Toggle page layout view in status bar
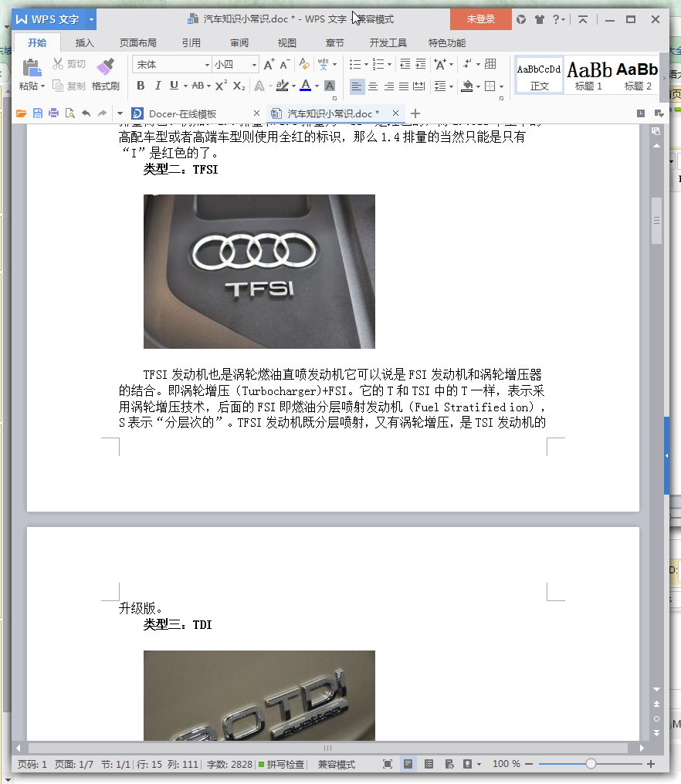The image size is (681, 784). 408,764
